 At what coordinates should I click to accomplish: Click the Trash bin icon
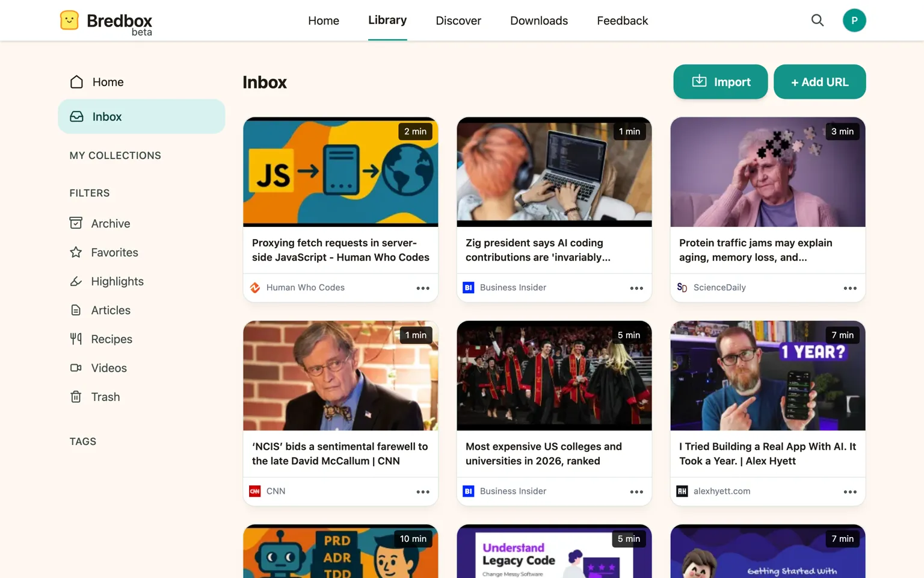click(76, 397)
